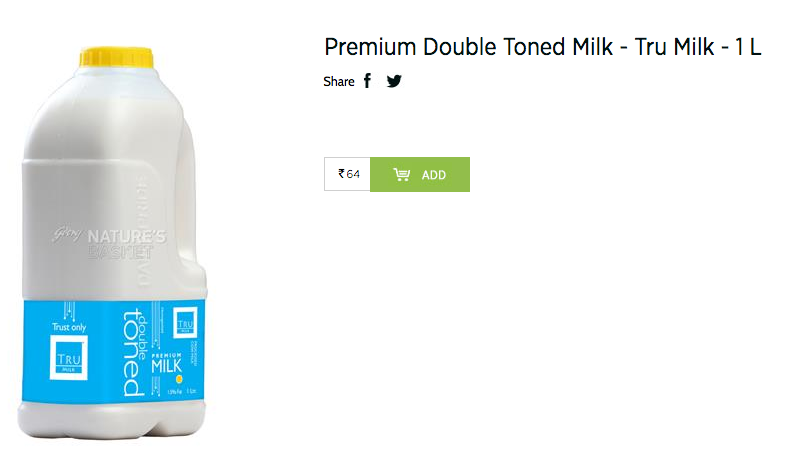Image resolution: width=798 pixels, height=466 pixels.
Task: Click the shopping cart icon
Action: [x=402, y=175]
